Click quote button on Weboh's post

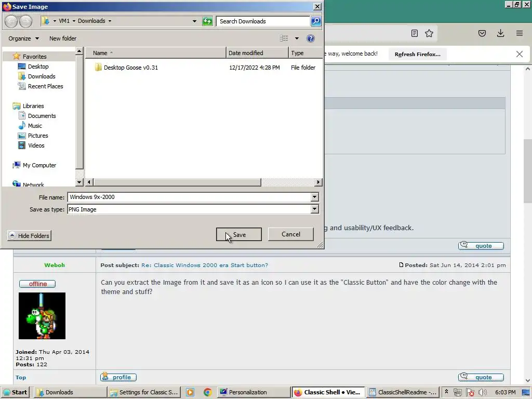pos(481,377)
